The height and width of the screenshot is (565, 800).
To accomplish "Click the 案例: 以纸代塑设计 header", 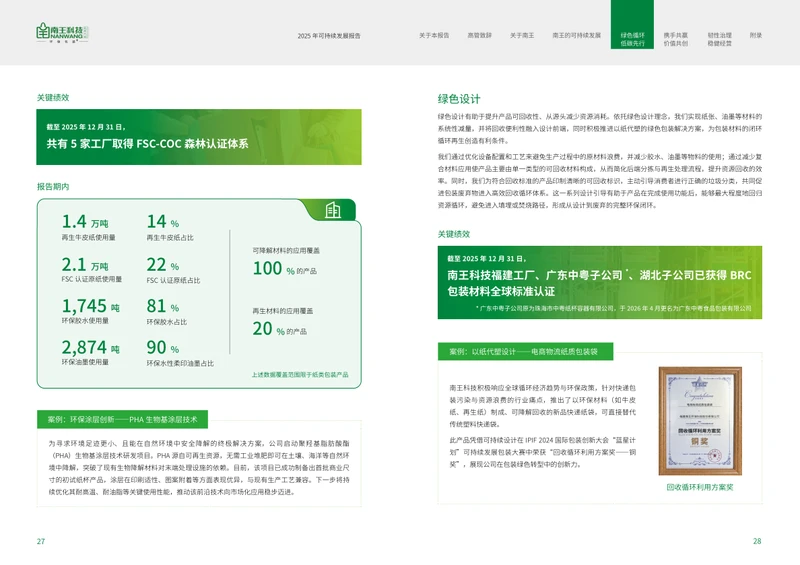I will pyautogui.click(x=526, y=351).
